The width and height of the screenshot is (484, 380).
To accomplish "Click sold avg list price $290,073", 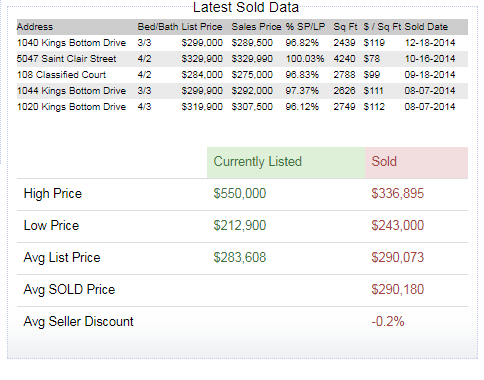I will click(x=398, y=258).
